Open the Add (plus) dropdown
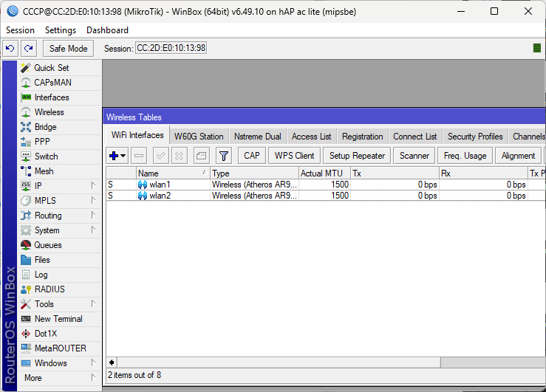Screen dimensions: 546x392 [117, 156]
